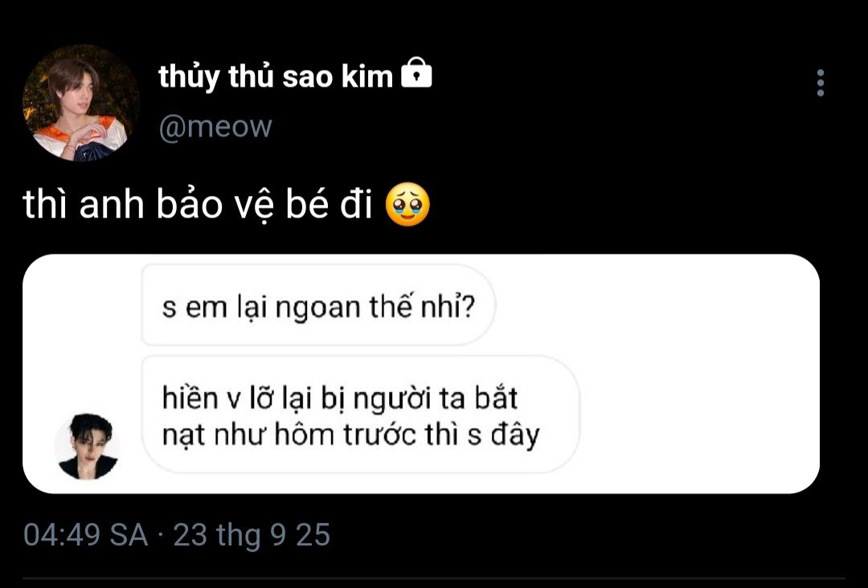This screenshot has height=588, width=868.
Task: Click the display name "thủy thủ sao kim"
Action: [276, 76]
